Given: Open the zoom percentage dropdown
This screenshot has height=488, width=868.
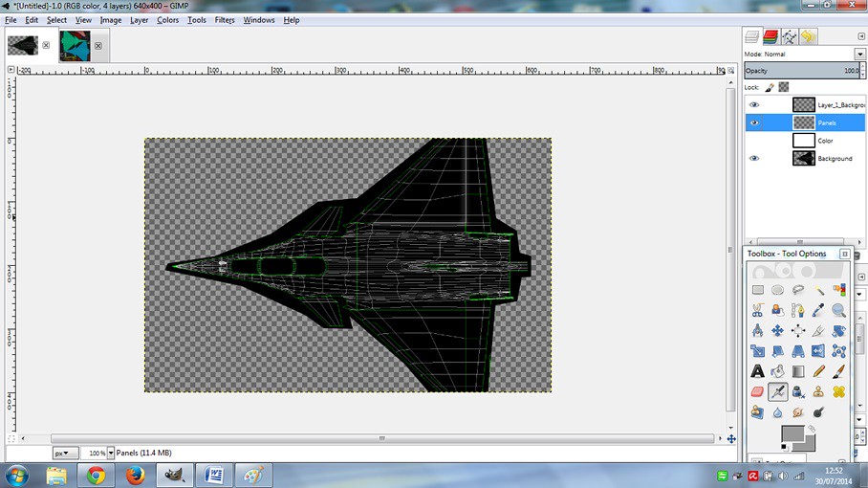Looking at the screenshot, I should tap(111, 454).
